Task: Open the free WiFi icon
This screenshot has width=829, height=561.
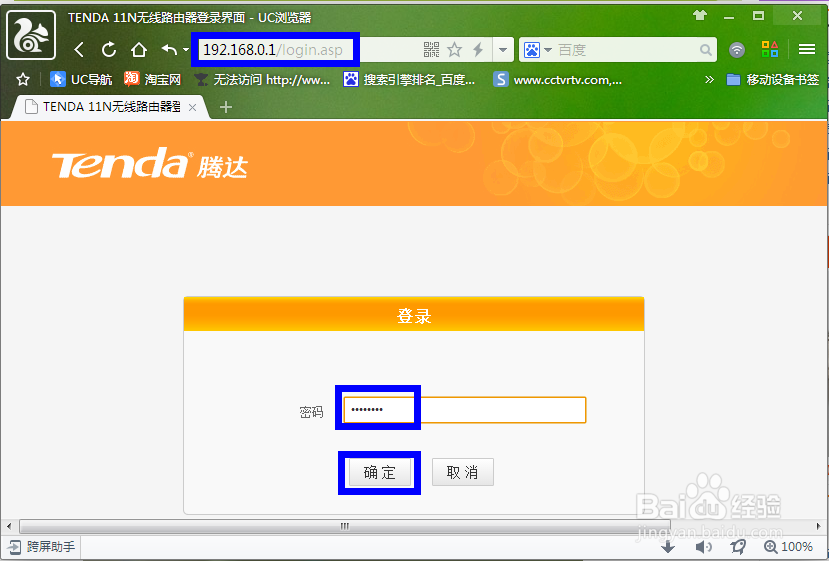Action: click(x=736, y=50)
